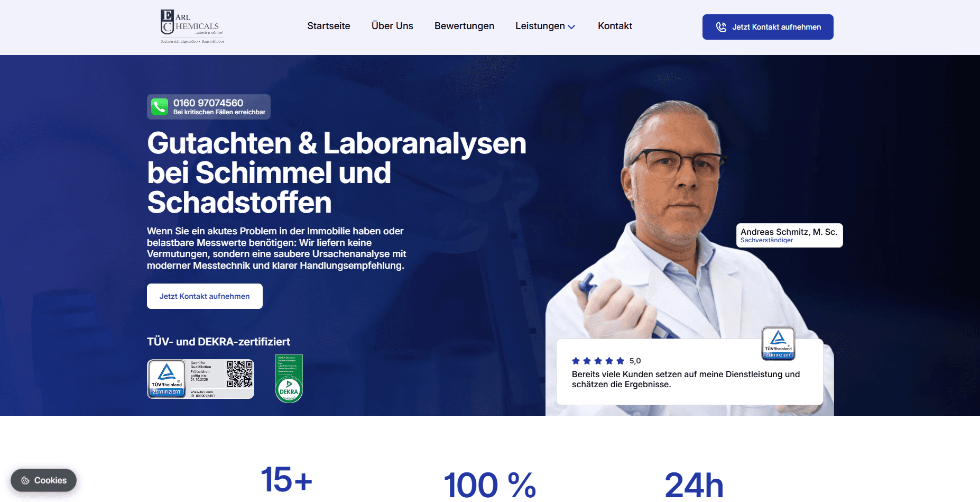Open the Cookies settings button
This screenshot has height=502, width=980.
pos(43,480)
